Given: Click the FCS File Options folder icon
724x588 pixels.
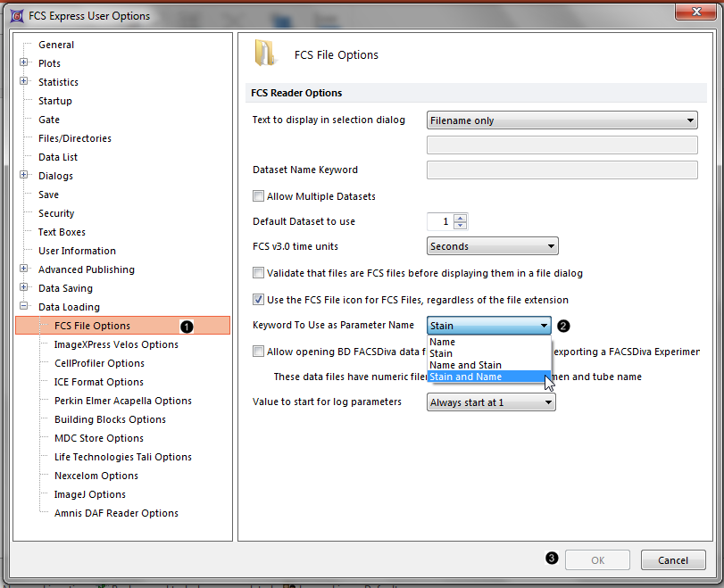Looking at the screenshot, I should coord(265,54).
